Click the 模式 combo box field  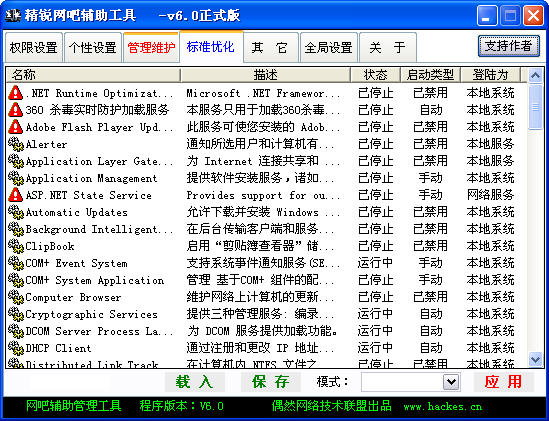tap(411, 382)
